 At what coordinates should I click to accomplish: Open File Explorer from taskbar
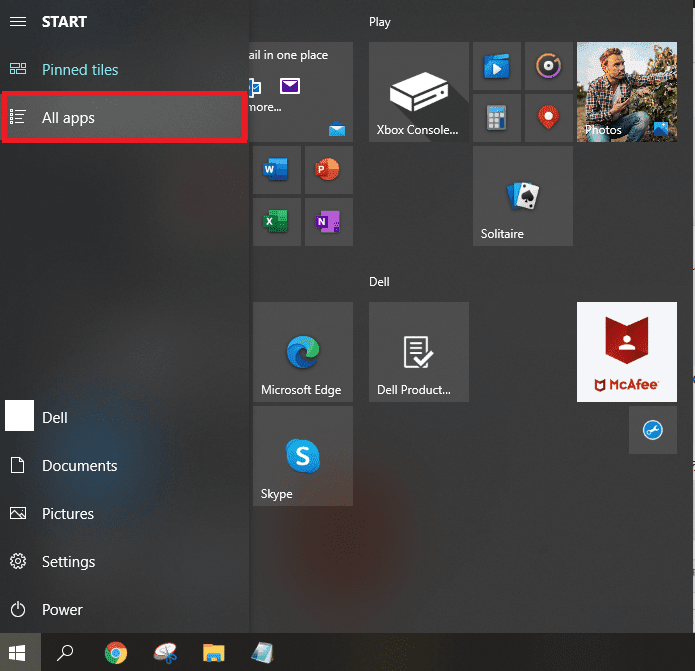pyautogui.click(x=214, y=652)
